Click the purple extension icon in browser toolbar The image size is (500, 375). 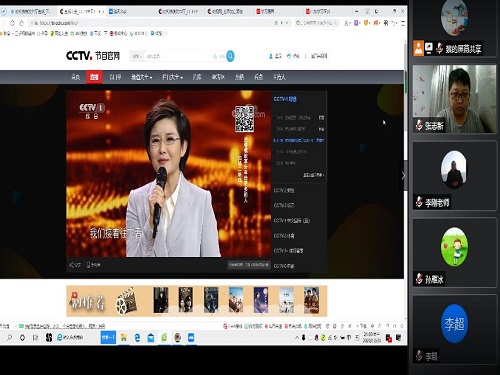click(356, 23)
